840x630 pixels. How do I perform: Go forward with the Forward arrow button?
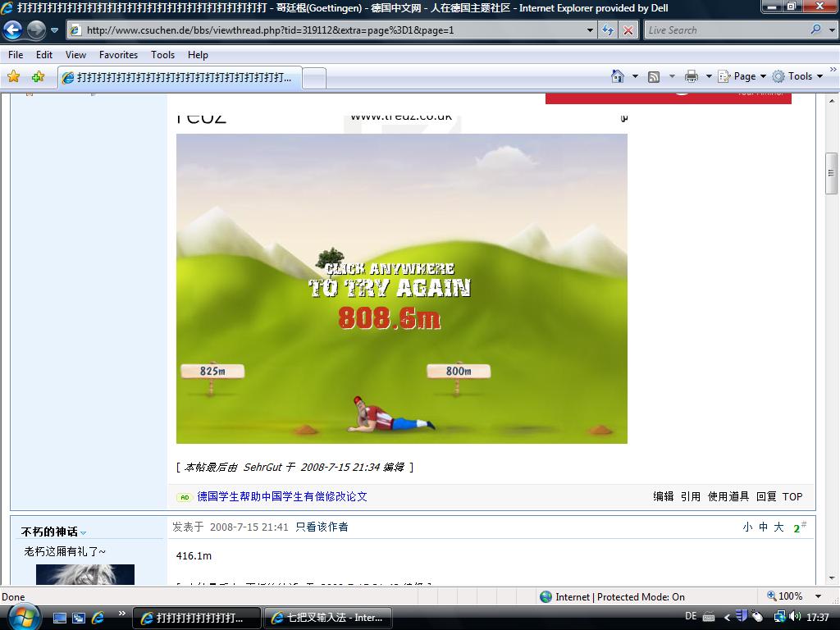(36, 30)
